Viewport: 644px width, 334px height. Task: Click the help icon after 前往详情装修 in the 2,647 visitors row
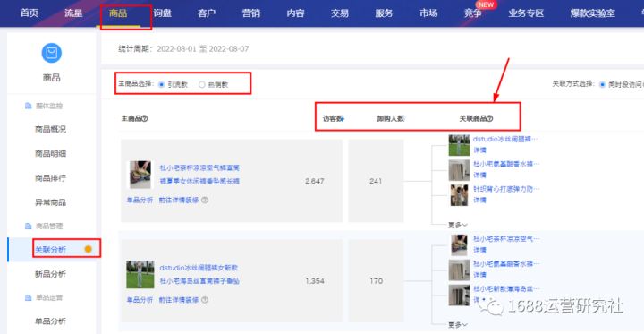tap(205, 200)
